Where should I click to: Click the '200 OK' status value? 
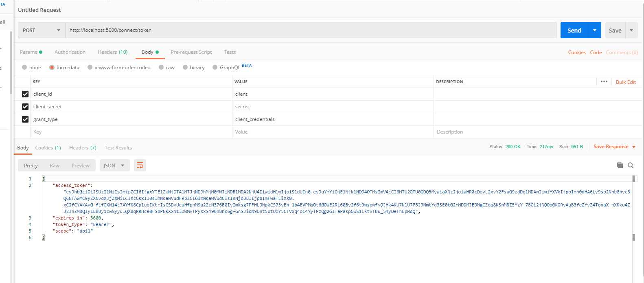513,147
